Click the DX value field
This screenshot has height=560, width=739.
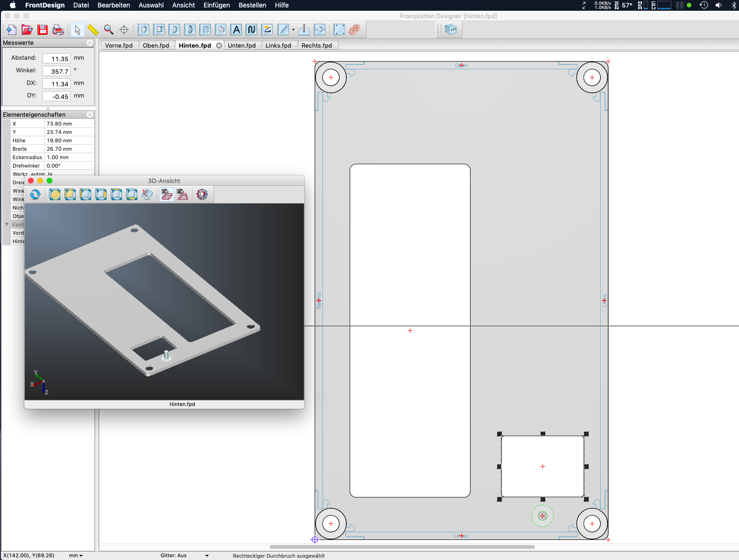click(x=56, y=84)
